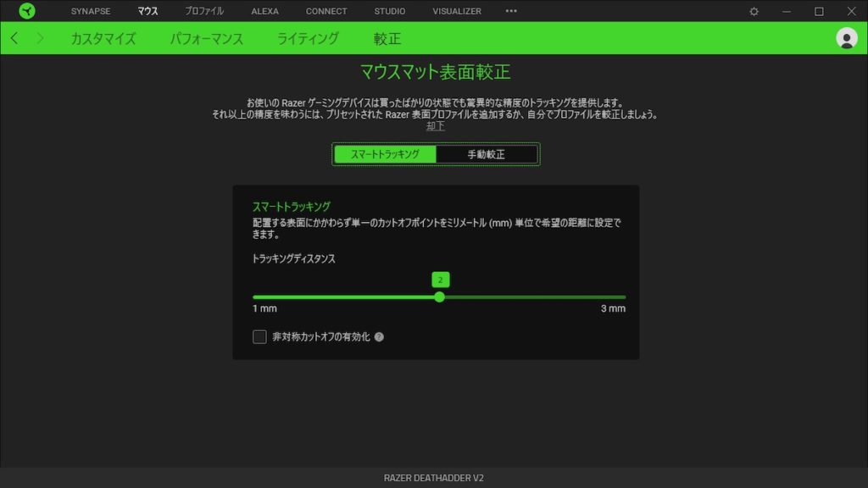Viewport: 868px width, 488px height.
Task: Maximize the Synapse window
Action: pos(819,11)
